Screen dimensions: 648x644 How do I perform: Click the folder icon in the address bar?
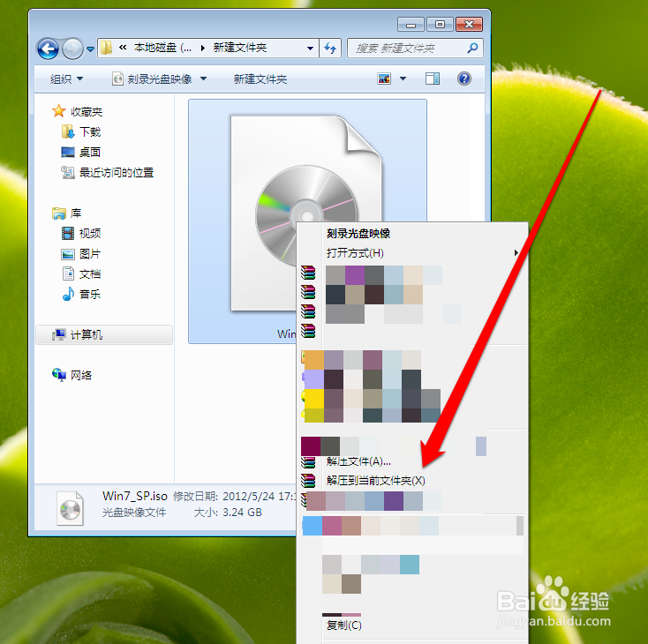coord(107,48)
